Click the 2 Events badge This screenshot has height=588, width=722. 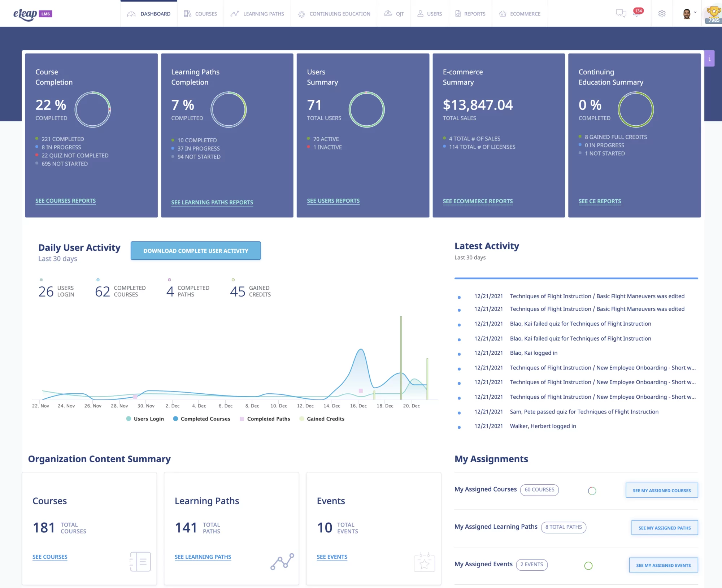[x=532, y=565]
